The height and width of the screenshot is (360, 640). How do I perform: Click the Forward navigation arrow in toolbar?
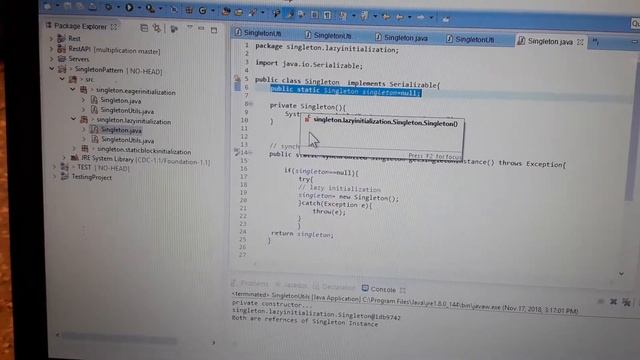tap(421, 18)
